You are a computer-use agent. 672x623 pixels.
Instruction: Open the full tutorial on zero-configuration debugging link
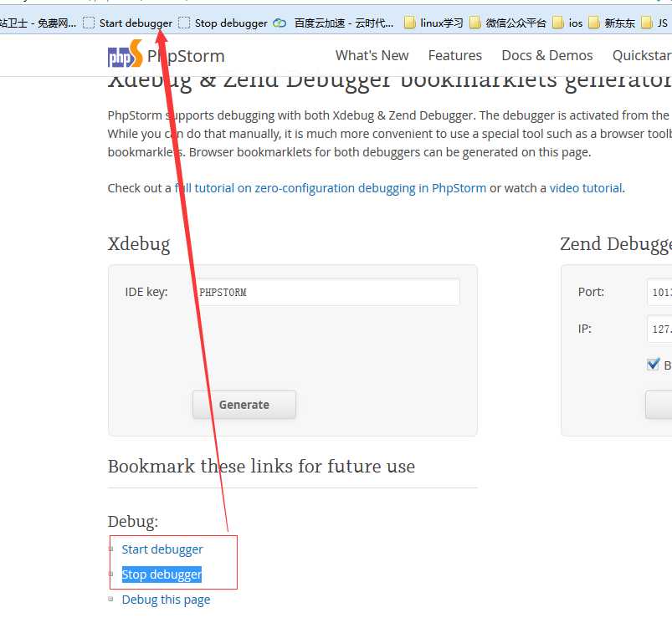point(331,188)
